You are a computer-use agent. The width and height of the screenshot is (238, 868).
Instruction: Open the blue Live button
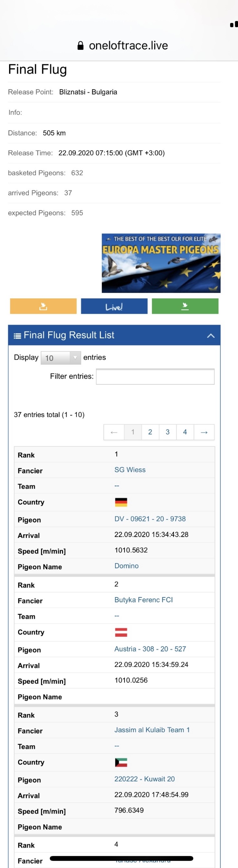(114, 306)
